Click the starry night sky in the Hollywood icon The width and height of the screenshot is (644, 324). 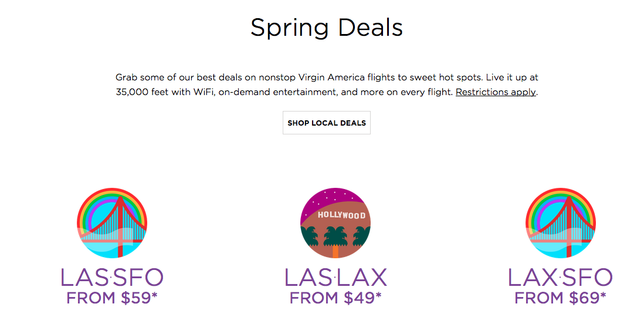(x=328, y=198)
